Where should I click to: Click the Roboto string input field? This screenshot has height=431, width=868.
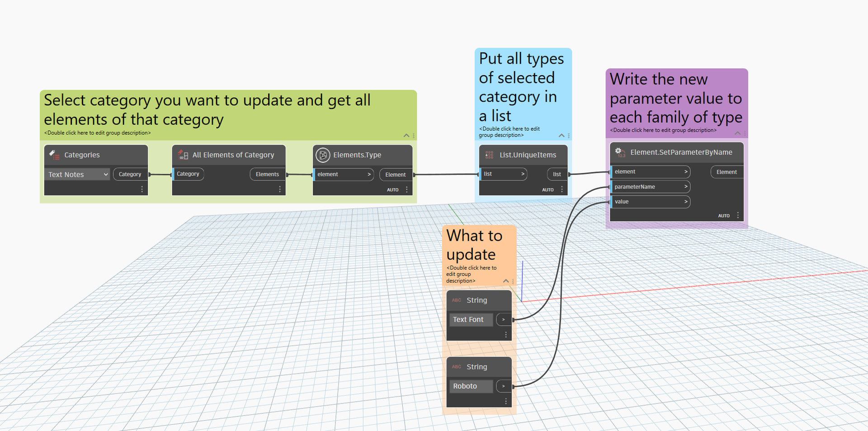[471, 386]
